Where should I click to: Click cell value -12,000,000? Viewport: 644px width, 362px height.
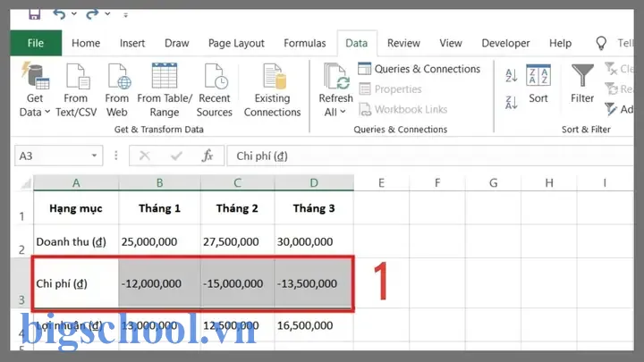coord(159,283)
